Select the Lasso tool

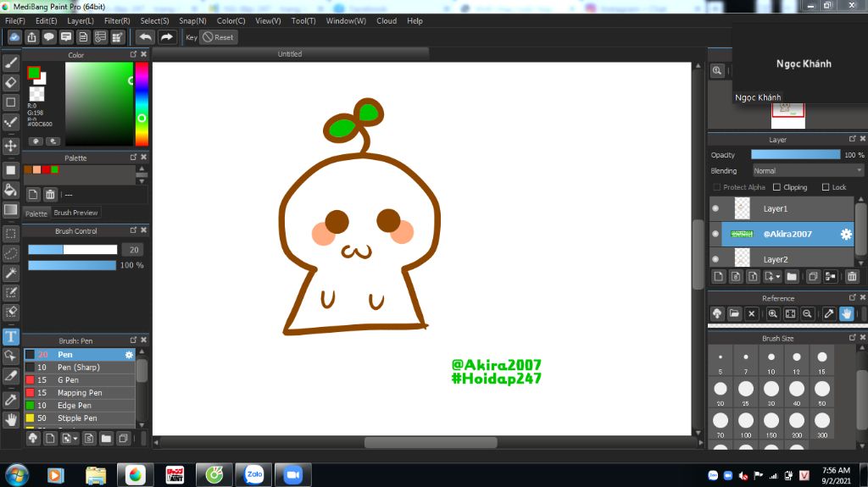pyautogui.click(x=10, y=253)
